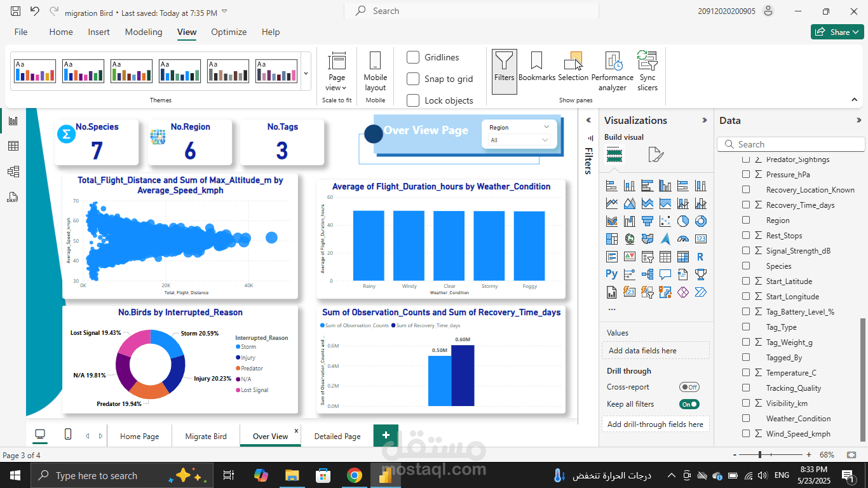Collapse the ribbon with the caret
The height and width of the screenshot is (488, 868).
854,100
